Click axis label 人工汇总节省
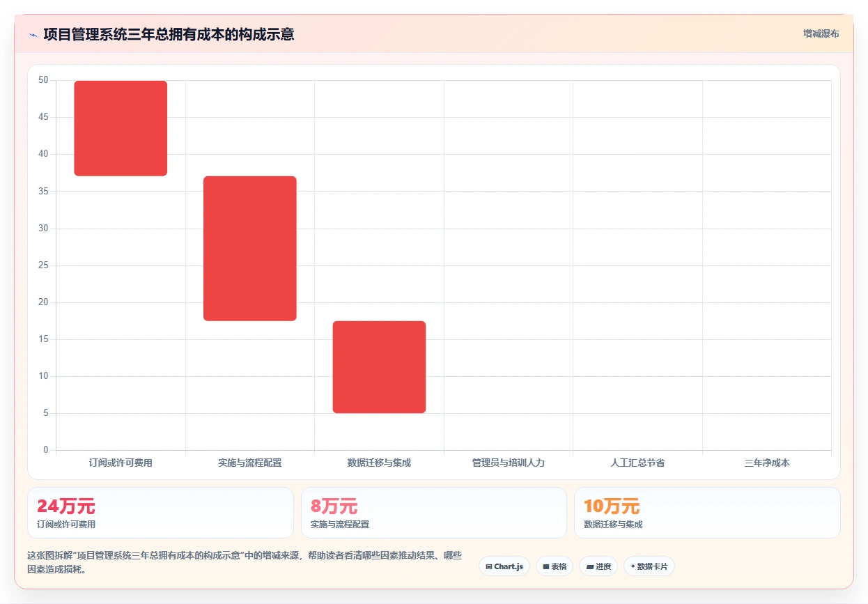Screen dimensions: 868x604 tap(637, 463)
